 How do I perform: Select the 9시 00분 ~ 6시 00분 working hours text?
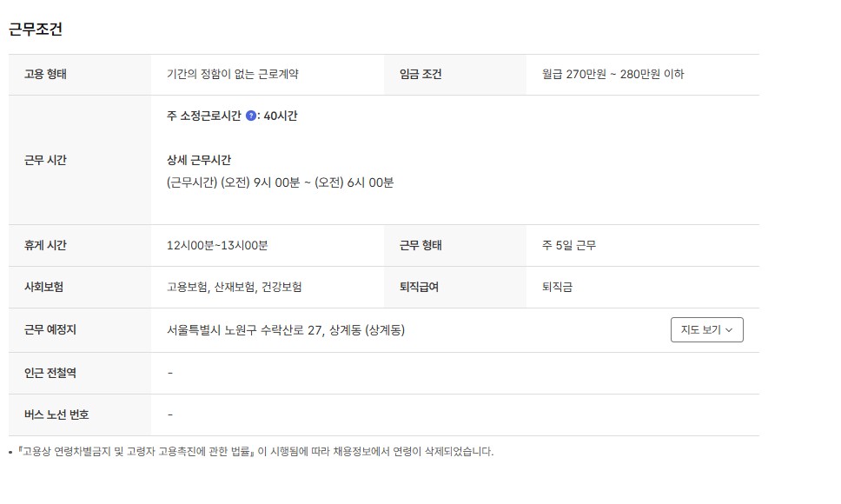tap(280, 182)
